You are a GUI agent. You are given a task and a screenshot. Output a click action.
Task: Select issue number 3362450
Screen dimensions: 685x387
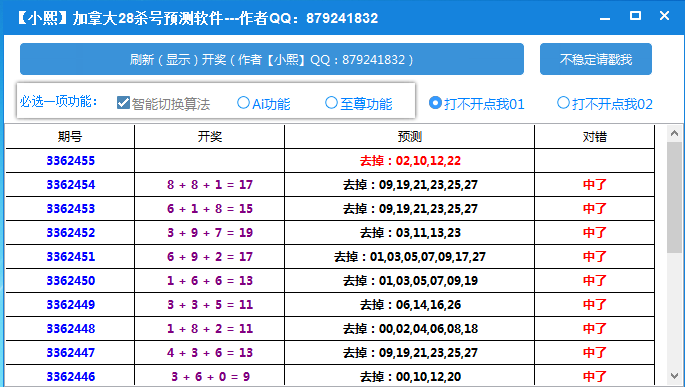coord(71,281)
